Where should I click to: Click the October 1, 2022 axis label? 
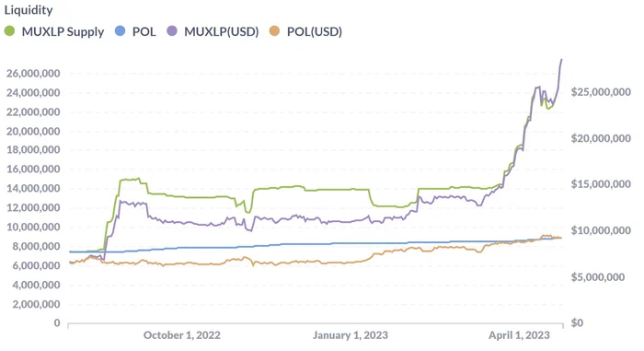[182, 335]
